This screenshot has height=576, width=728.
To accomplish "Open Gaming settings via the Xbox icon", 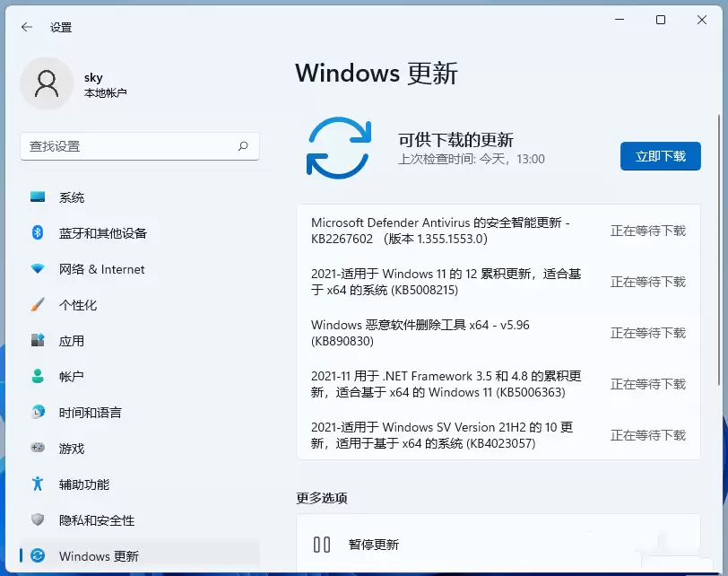I will click(36, 449).
